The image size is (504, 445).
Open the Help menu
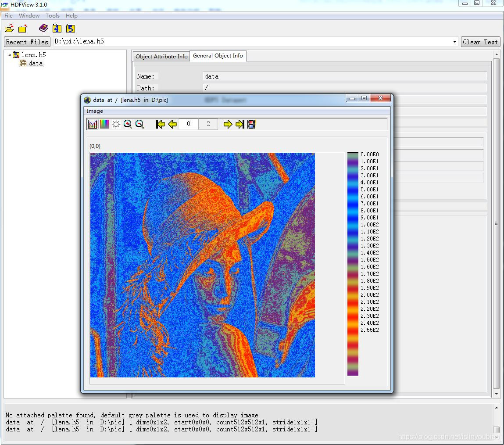(x=71, y=16)
